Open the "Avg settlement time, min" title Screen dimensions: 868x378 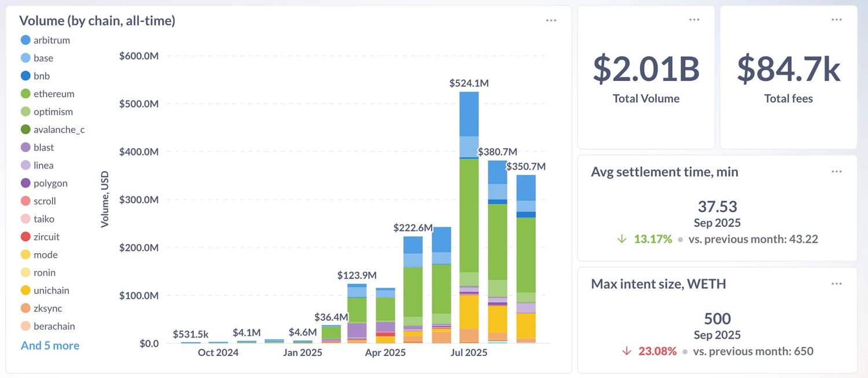tap(664, 172)
